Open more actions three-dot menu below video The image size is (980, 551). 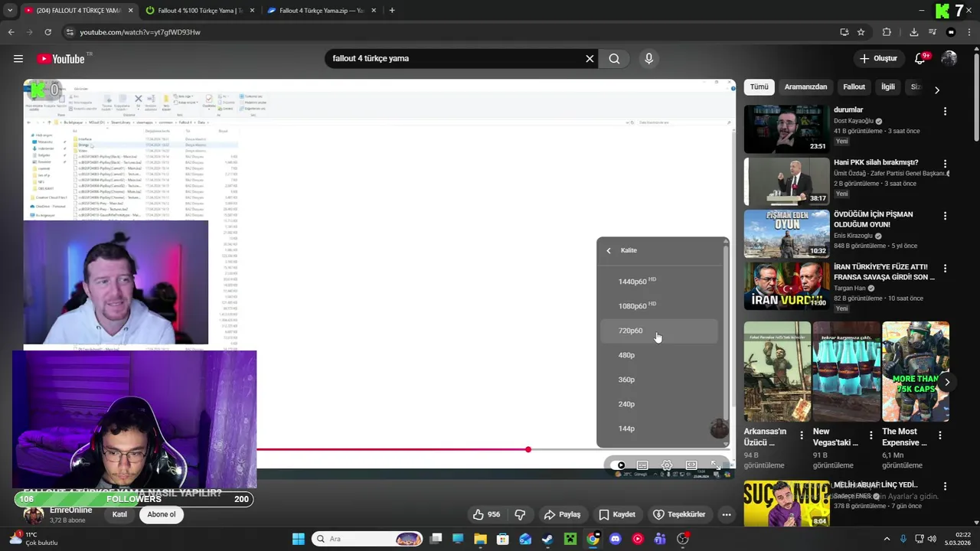coord(727,514)
